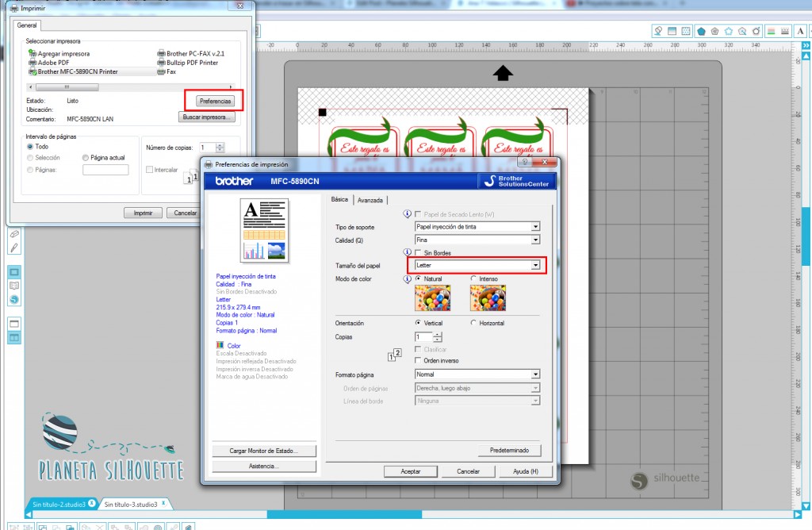This screenshot has height=530, width=812.
Task: Switch to Sin título-3.studio3 document tab
Action: [131, 504]
